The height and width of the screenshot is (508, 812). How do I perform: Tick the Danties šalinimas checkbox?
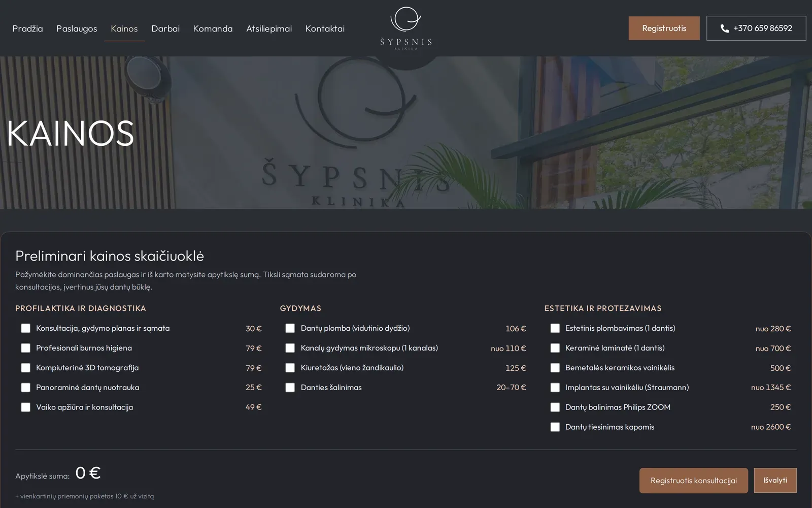(290, 388)
